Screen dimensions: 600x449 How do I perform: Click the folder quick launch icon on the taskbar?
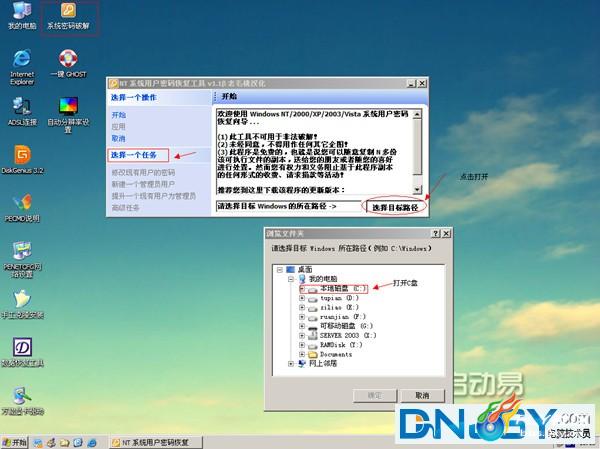pos(64,443)
